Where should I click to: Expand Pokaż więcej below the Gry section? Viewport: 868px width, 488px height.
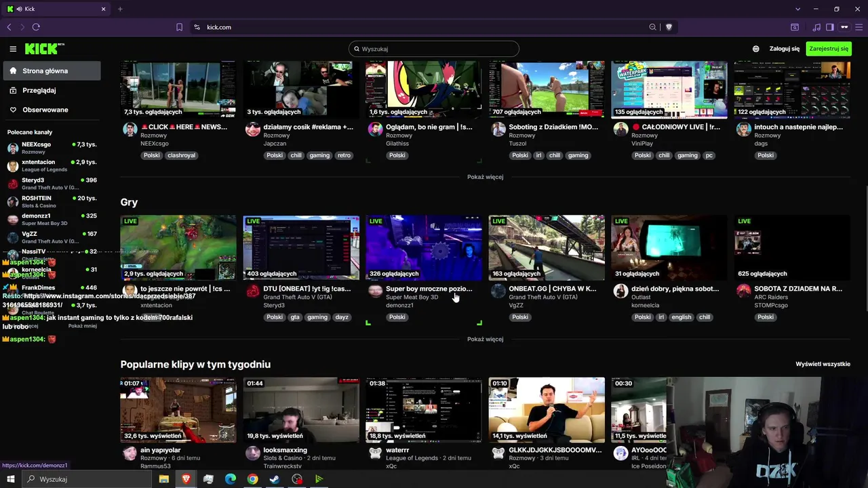(x=485, y=339)
